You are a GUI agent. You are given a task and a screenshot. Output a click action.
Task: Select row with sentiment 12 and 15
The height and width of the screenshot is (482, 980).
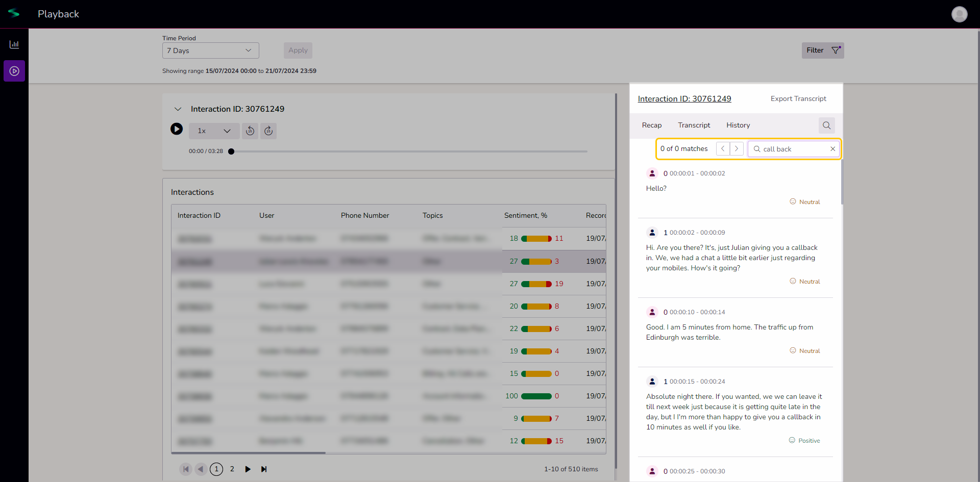(388, 441)
